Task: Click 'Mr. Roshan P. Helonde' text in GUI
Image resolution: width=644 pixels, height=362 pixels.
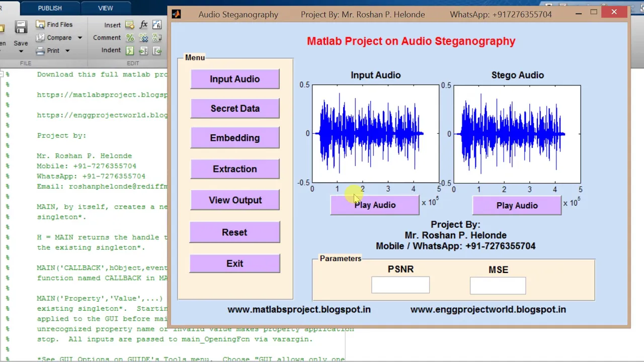Action: [x=456, y=235]
